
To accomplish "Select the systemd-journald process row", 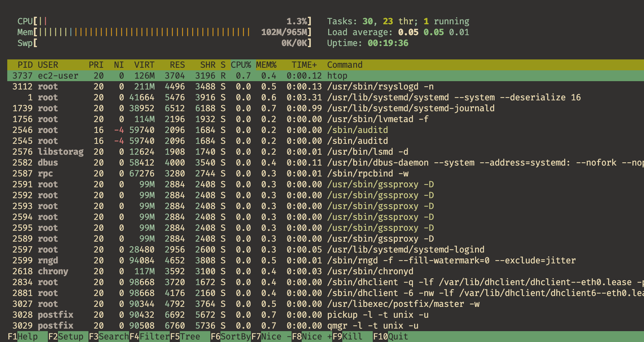I will 326,108.
